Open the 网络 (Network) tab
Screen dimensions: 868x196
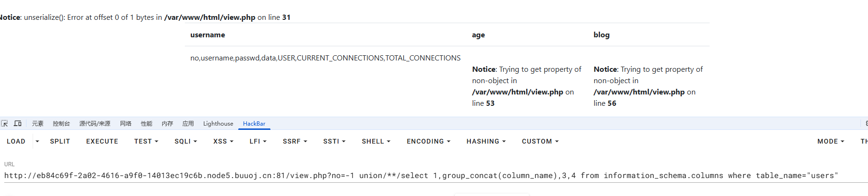tap(126, 124)
